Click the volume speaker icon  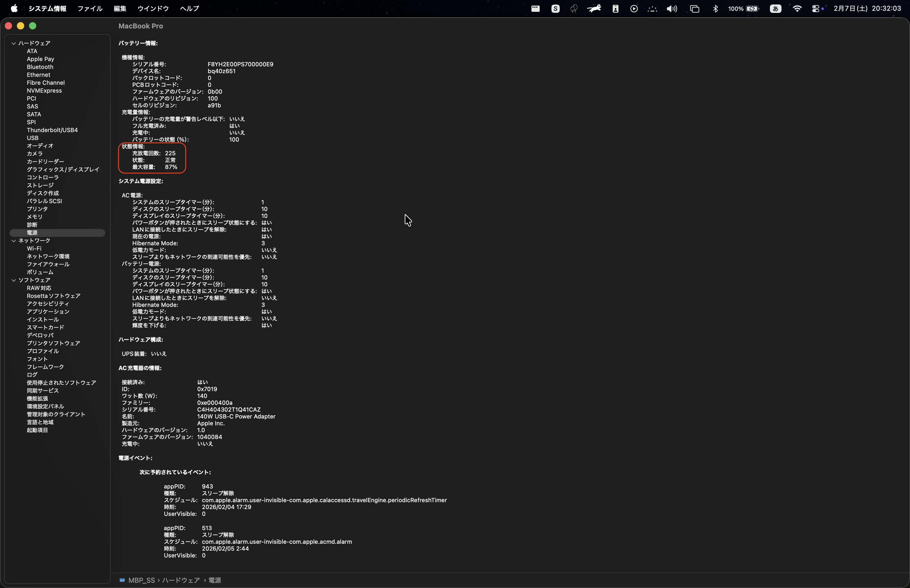672,8
